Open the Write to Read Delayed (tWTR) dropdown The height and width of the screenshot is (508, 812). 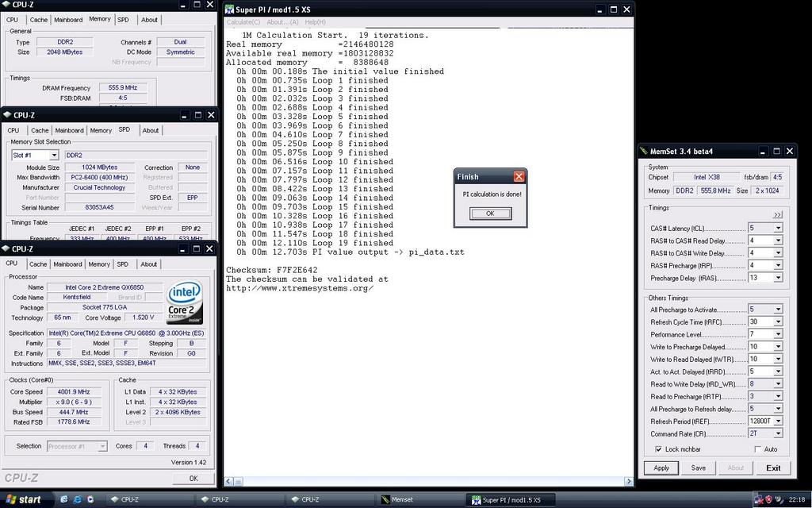[778, 360]
